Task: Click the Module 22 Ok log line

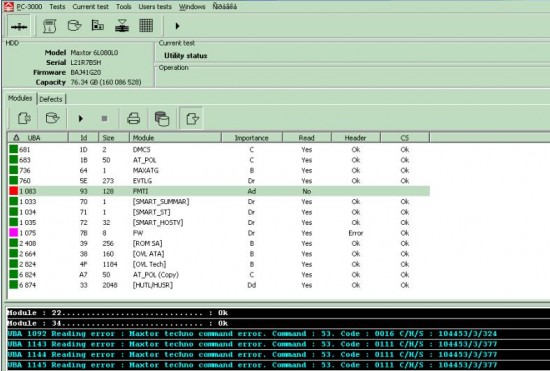Action: [118, 313]
